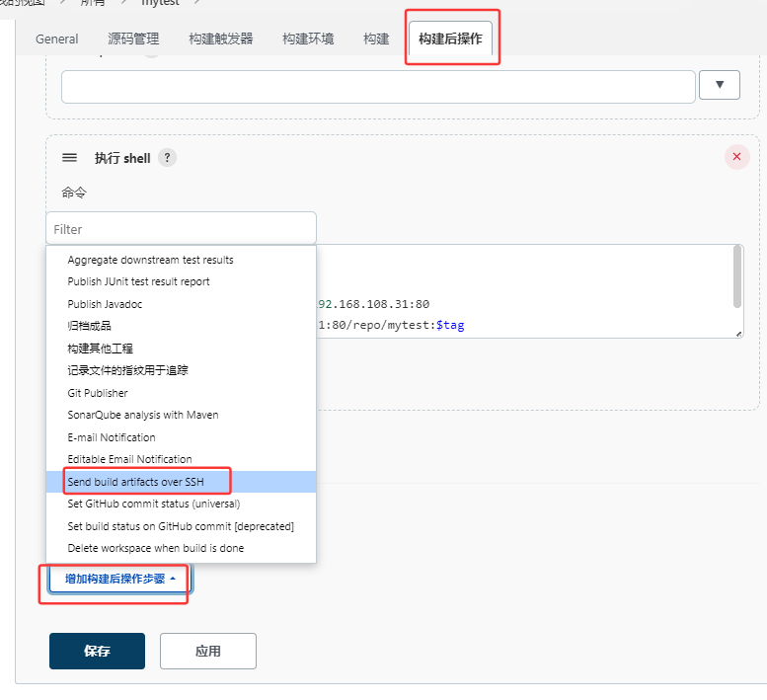Click the 应用 button

click(x=208, y=651)
